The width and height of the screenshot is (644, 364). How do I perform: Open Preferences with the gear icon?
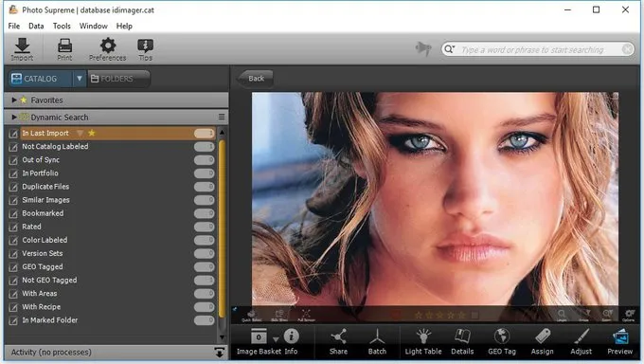coord(108,45)
